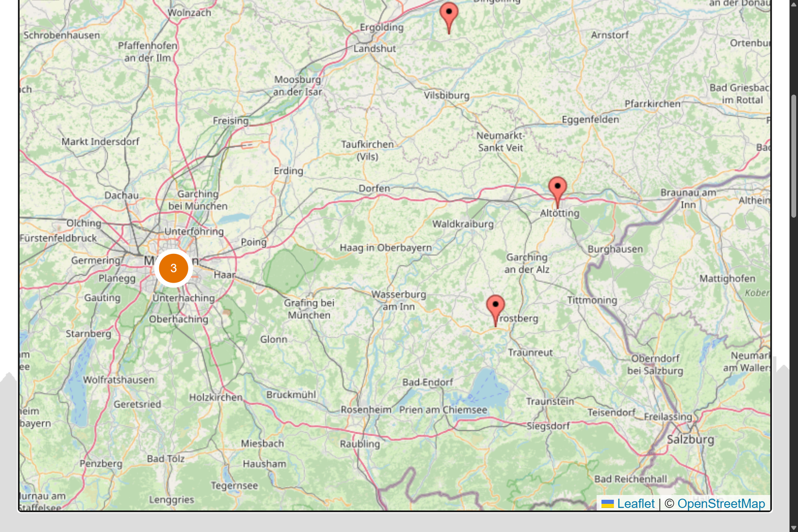Select the red pin northeast of Landshut
Viewport: 798px width, 532px height.
coord(449,18)
